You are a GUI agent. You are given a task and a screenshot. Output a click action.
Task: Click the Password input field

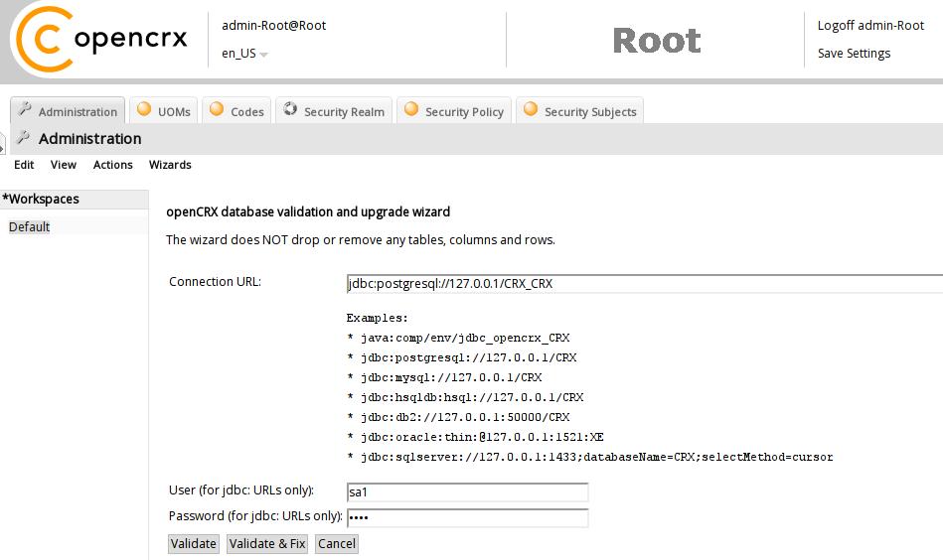[x=467, y=517]
